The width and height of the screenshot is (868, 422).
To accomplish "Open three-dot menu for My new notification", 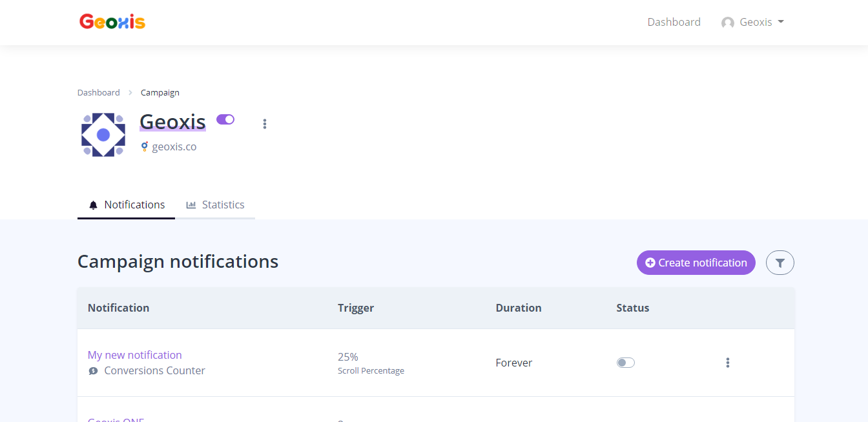I will (x=728, y=363).
